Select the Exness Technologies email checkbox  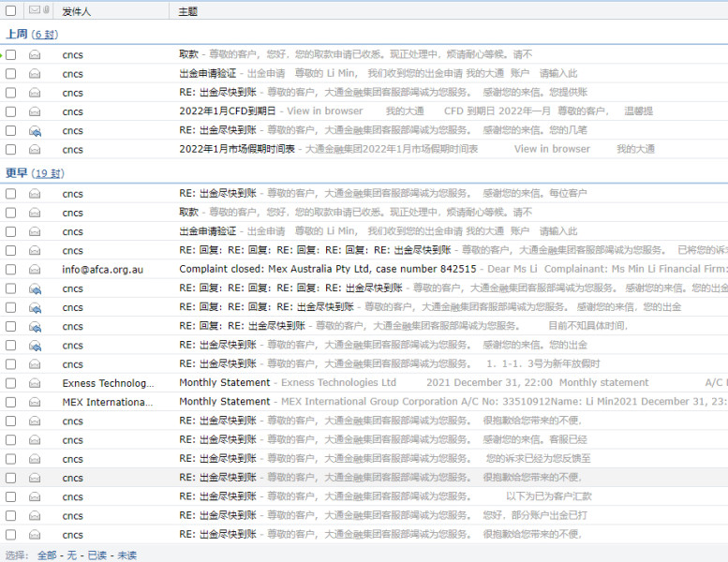[11, 383]
